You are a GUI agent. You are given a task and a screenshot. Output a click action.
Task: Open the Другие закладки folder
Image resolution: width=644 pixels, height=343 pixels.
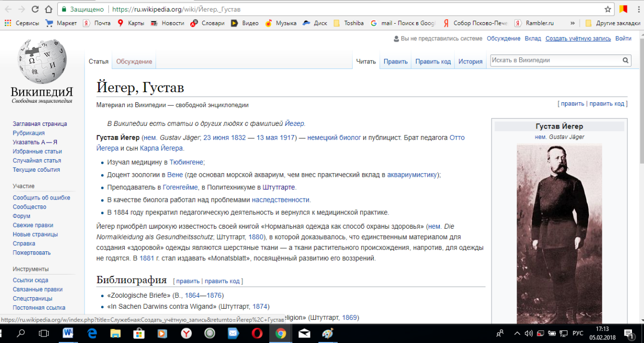point(613,23)
